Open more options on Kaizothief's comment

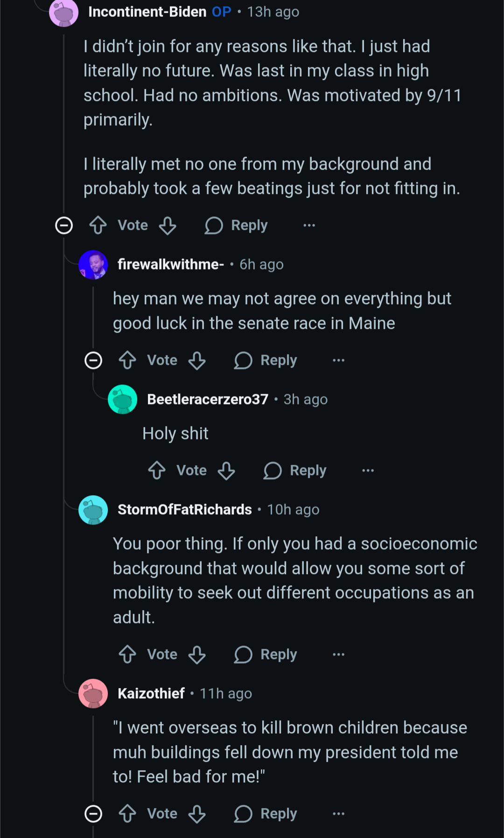tap(338, 814)
